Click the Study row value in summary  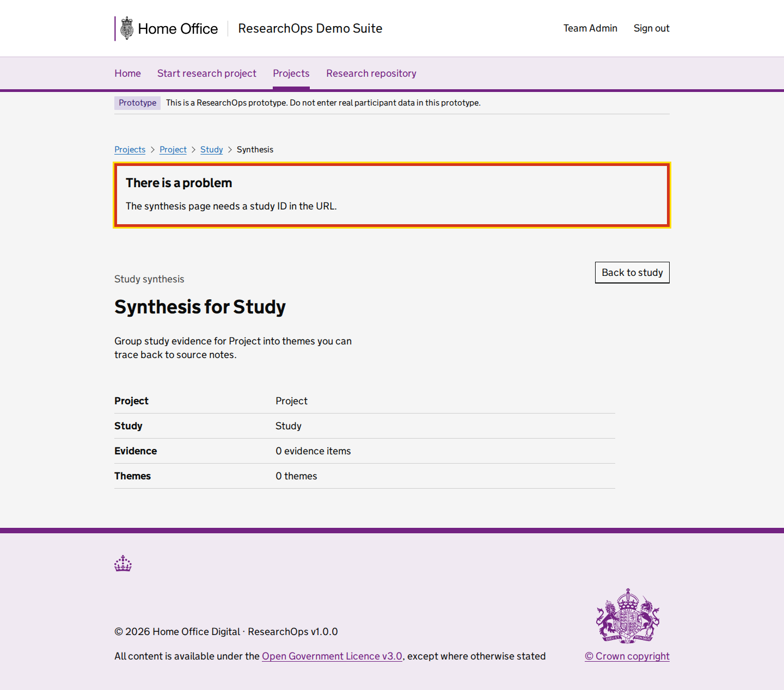[x=289, y=426]
